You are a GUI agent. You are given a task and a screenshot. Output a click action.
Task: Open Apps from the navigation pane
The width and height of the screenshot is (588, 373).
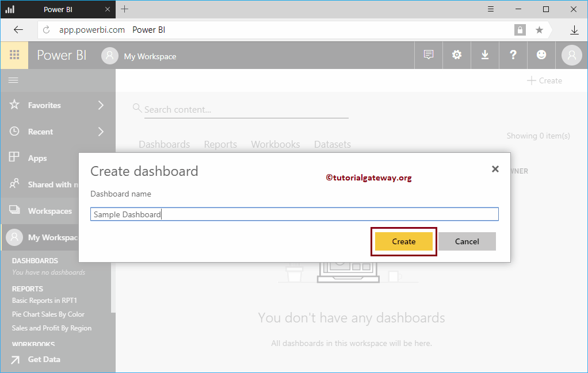[37, 158]
